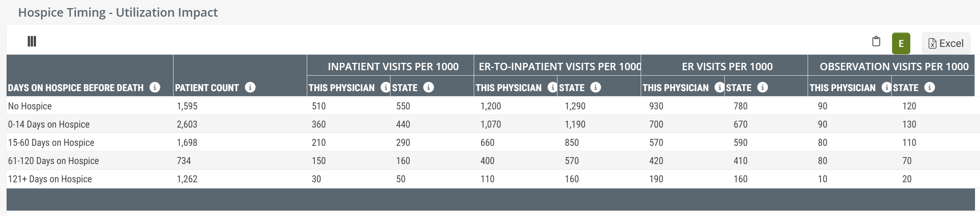Sort by Days on Hospice Before Death header
Screen dimensions: 980x216
click(x=76, y=88)
